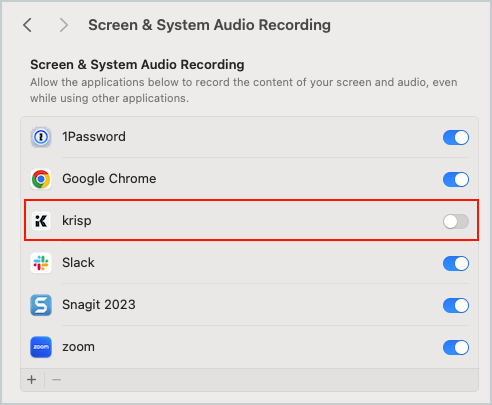Click the Snagit 2023 app icon
Screen dimensions: 492x405
coord(41,305)
